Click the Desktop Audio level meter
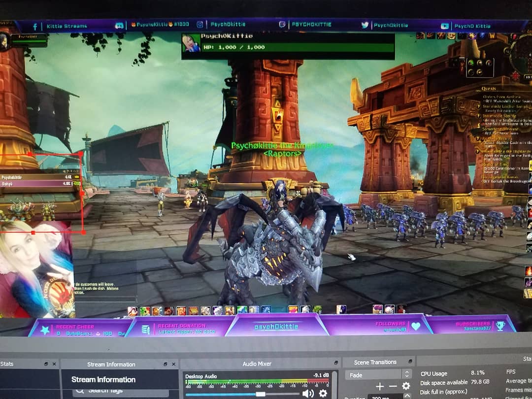 point(257,382)
